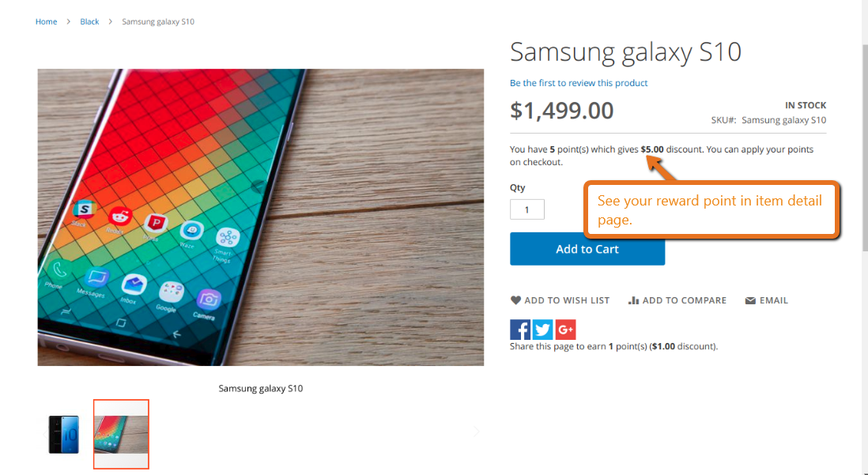Select the colorful screen thumbnail
This screenshot has width=868, height=475.
pos(121,434)
